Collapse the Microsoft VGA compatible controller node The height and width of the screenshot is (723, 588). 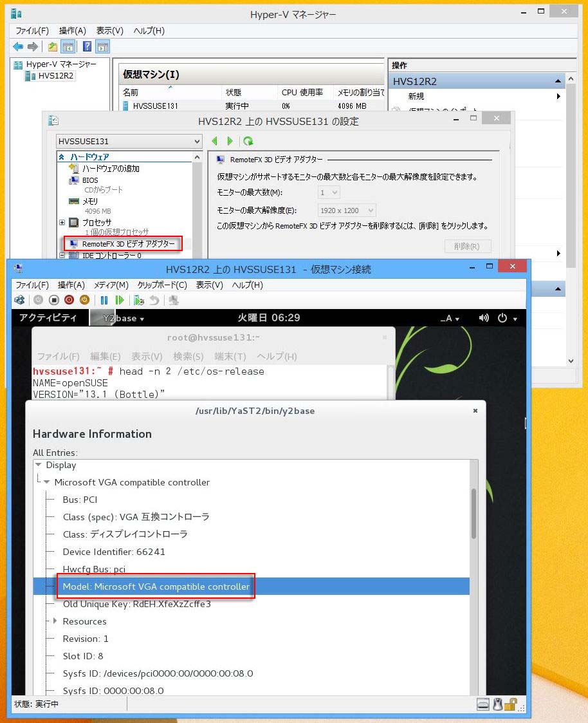(46, 482)
